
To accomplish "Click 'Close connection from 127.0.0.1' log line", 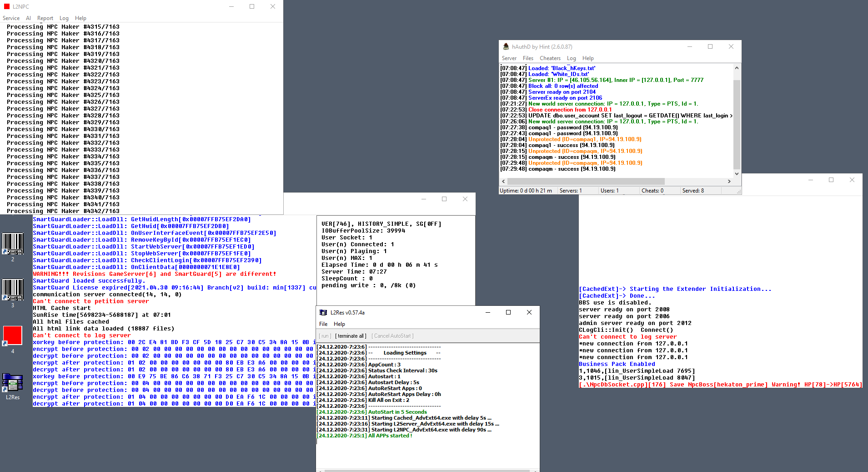I will pyautogui.click(x=556, y=110).
